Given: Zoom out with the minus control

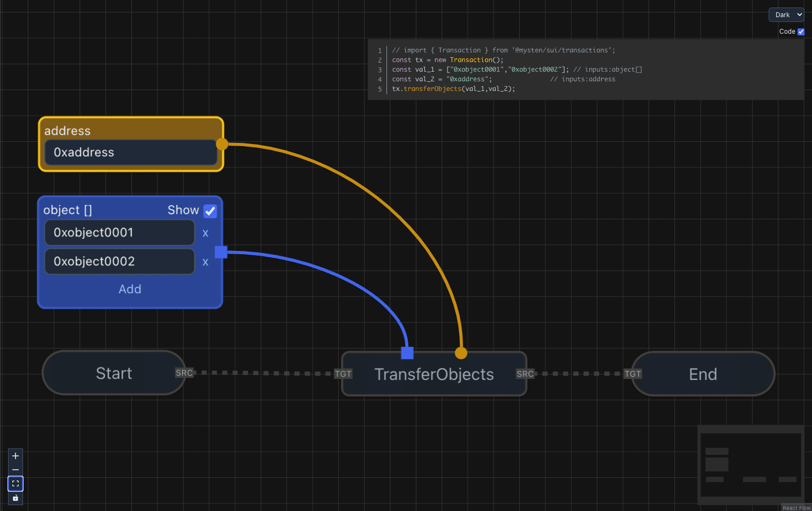Looking at the screenshot, I should point(16,470).
